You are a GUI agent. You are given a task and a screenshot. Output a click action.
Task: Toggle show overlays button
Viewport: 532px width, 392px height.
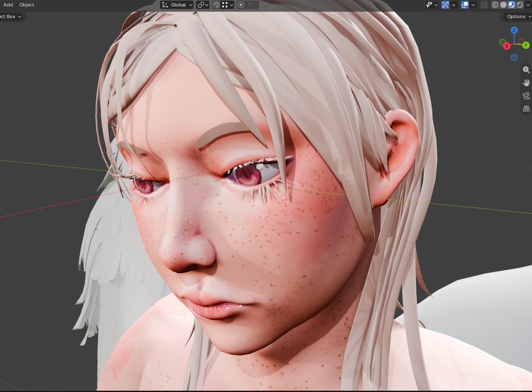point(465,5)
